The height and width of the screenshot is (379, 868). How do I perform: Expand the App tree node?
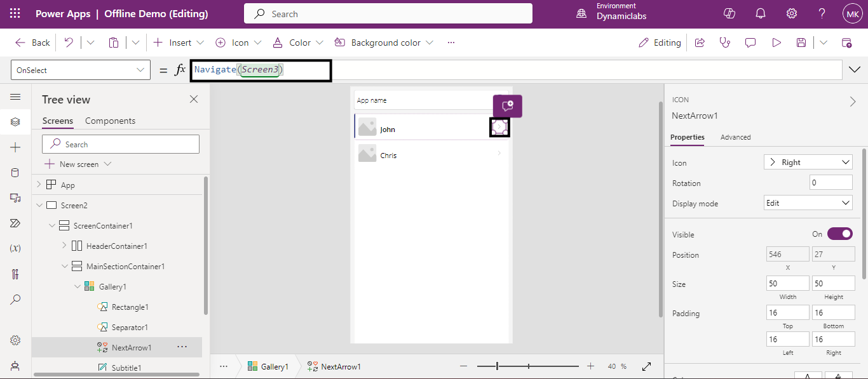tap(39, 185)
